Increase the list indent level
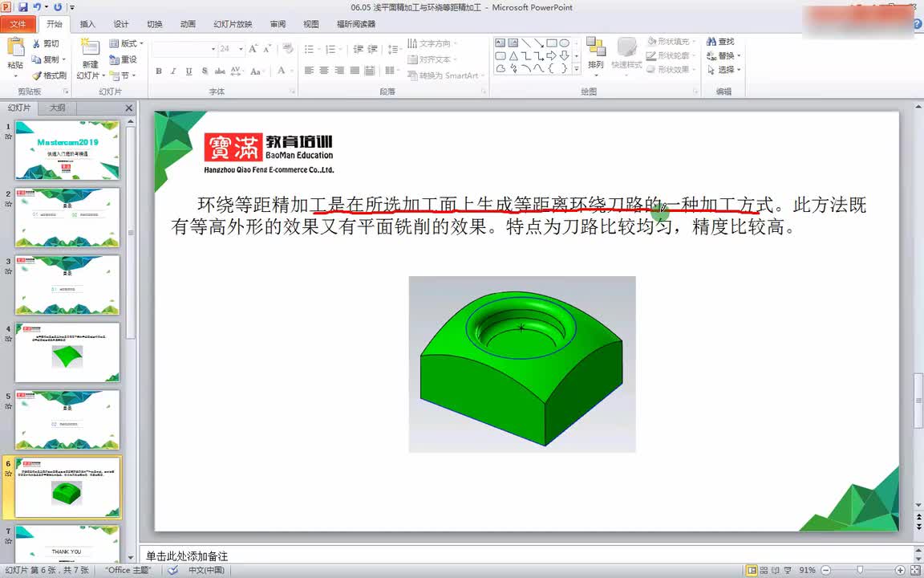924x578 pixels. pyautogui.click(x=373, y=49)
